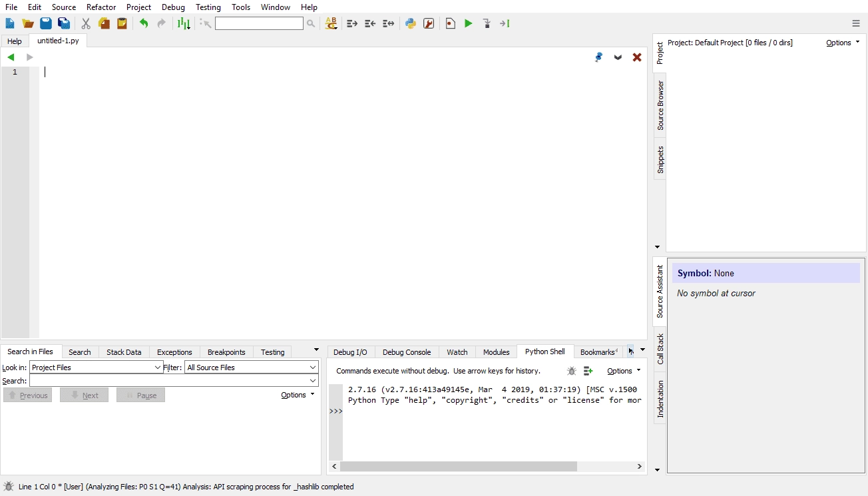Open the Tools menu
868x496 pixels.
pos(241,7)
